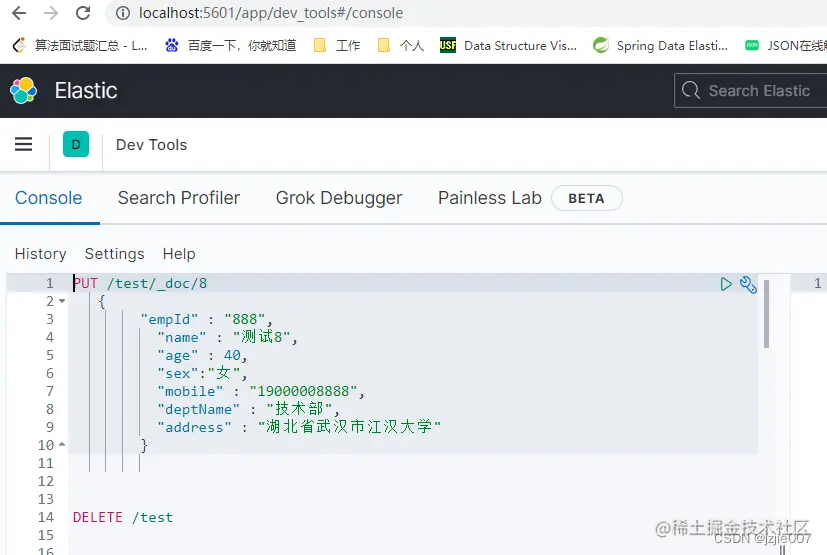Open the 算法面试题汇总 bookmark
Screen dimensions: 827x555
pos(80,46)
